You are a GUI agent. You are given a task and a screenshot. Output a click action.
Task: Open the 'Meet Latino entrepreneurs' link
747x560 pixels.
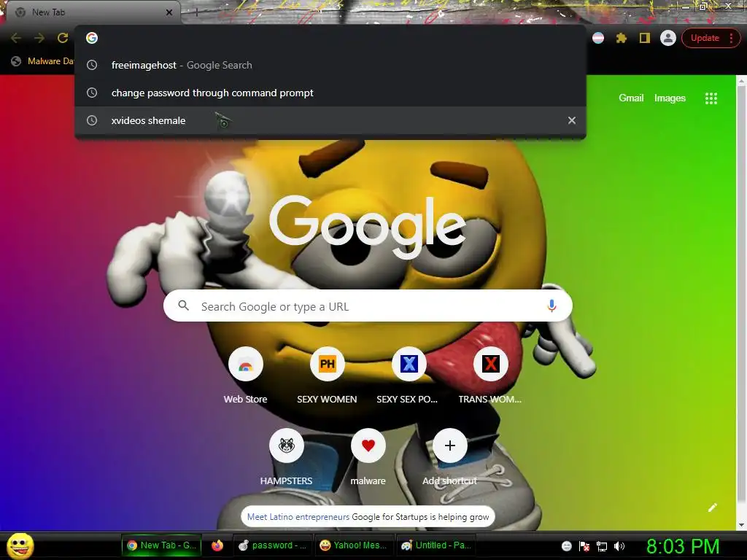298,517
